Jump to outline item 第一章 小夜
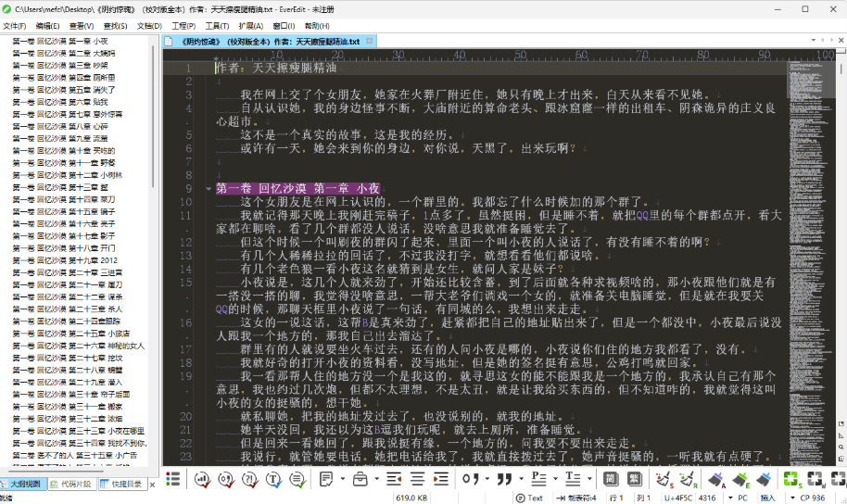847x504 pixels. pyautogui.click(x=60, y=41)
